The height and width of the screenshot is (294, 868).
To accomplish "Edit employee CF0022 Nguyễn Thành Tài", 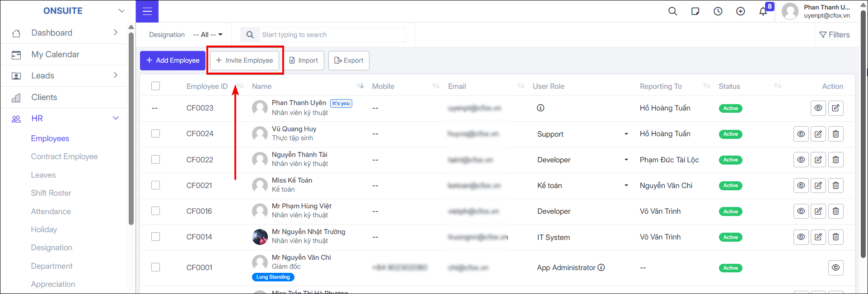I will tap(818, 160).
